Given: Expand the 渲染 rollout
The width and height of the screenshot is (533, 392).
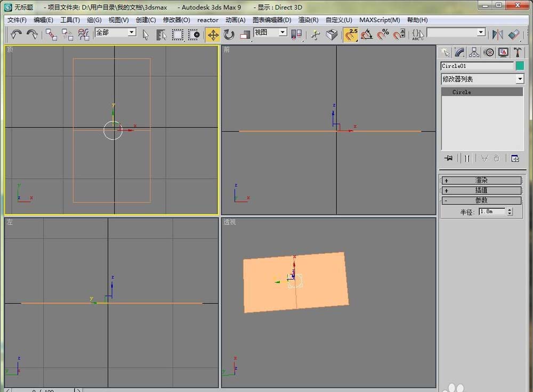Looking at the screenshot, I should tap(481, 181).
